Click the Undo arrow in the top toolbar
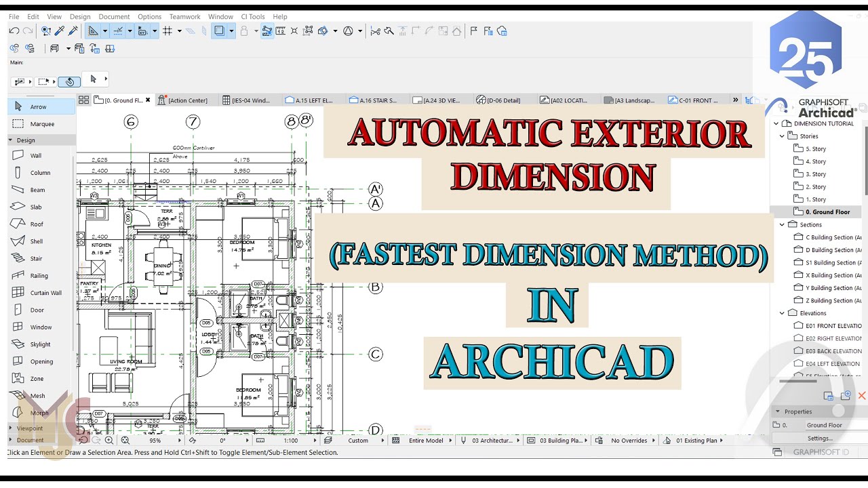The height and width of the screenshot is (488, 868). point(14,30)
